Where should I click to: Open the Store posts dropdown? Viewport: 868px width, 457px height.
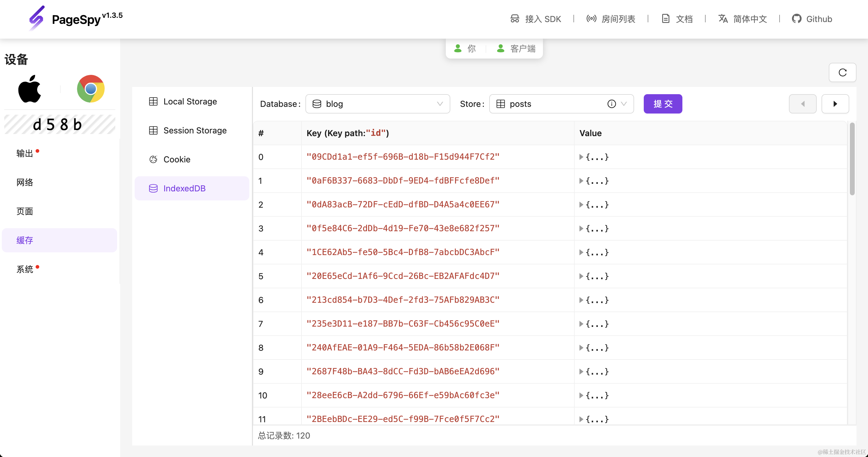[553, 104]
